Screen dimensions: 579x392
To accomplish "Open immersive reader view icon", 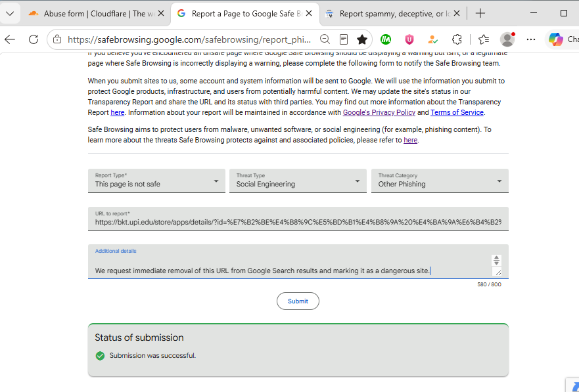I will click(x=344, y=39).
